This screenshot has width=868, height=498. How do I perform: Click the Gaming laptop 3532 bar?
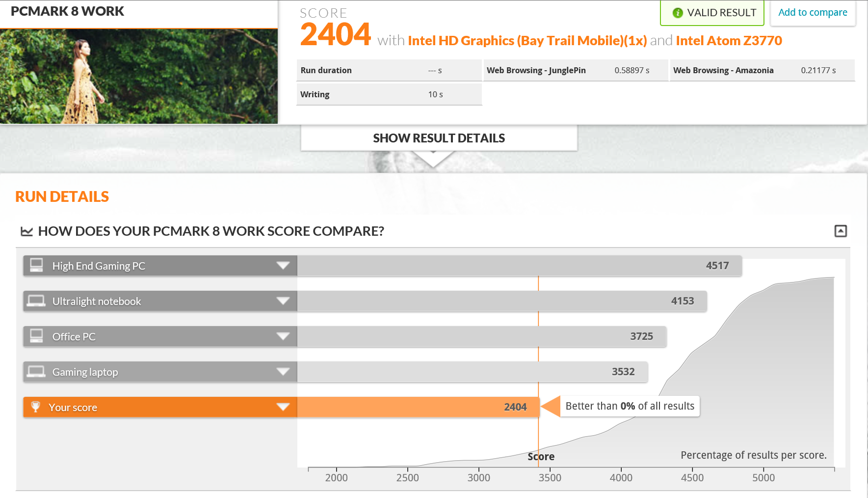[x=473, y=372]
